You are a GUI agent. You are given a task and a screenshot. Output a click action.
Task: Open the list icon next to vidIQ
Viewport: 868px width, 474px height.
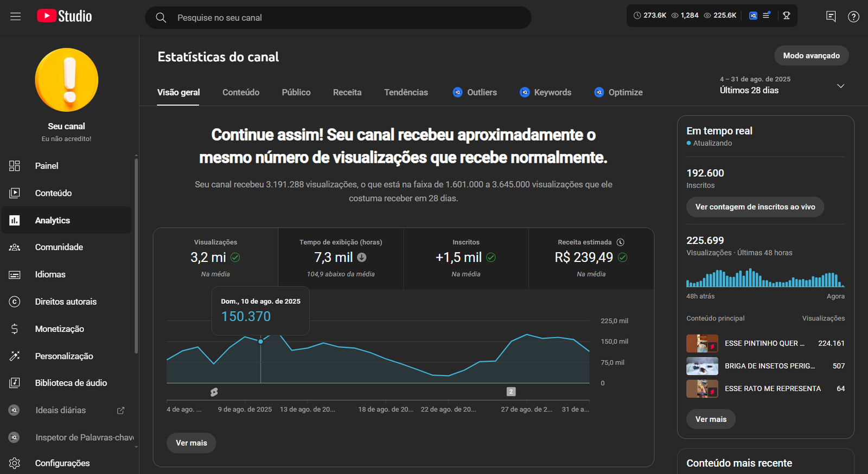pos(767,16)
